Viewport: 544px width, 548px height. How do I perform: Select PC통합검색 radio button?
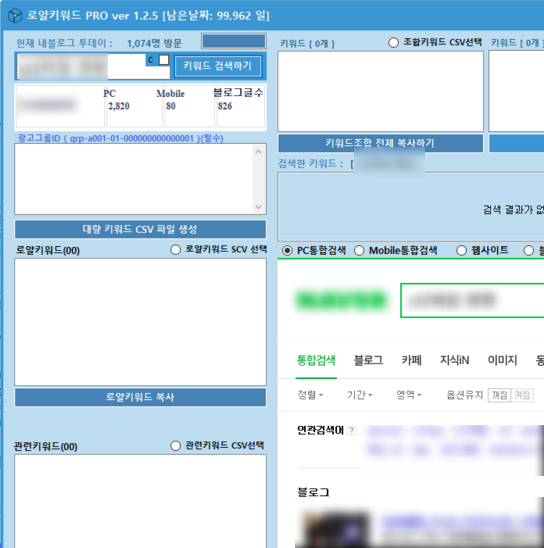287,251
